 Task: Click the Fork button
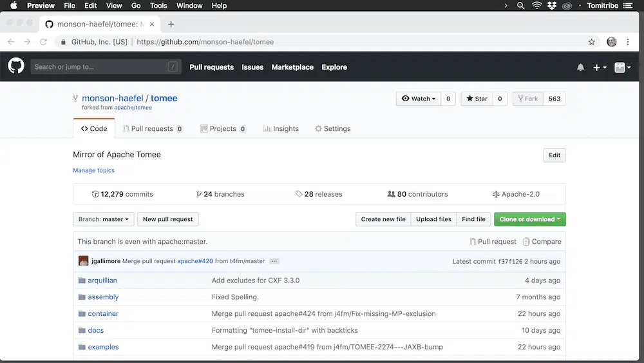pyautogui.click(x=528, y=99)
